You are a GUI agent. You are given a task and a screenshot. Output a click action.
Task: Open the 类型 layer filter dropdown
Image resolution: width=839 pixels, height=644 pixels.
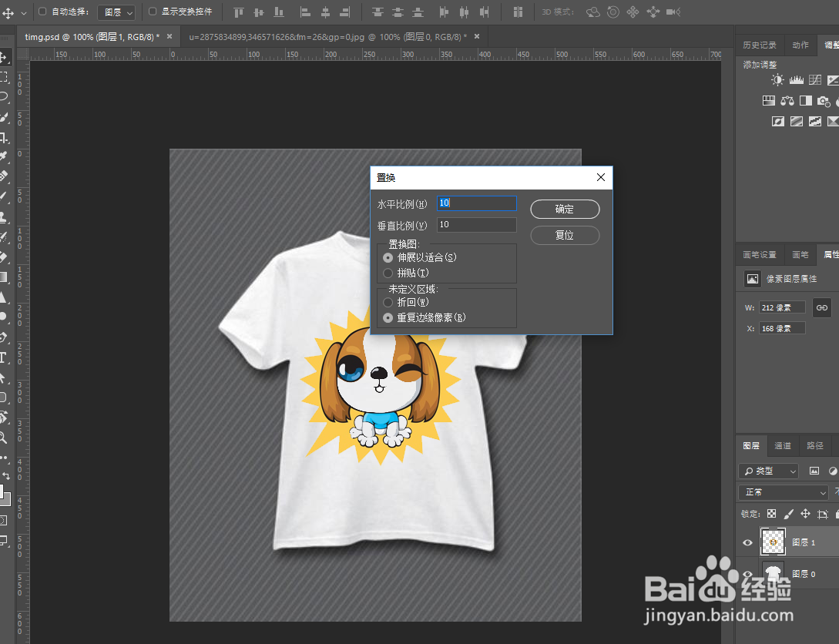pyautogui.click(x=768, y=471)
